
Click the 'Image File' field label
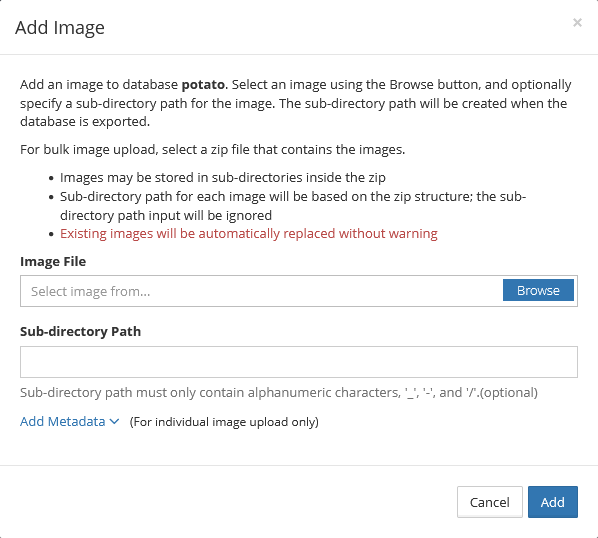53,262
